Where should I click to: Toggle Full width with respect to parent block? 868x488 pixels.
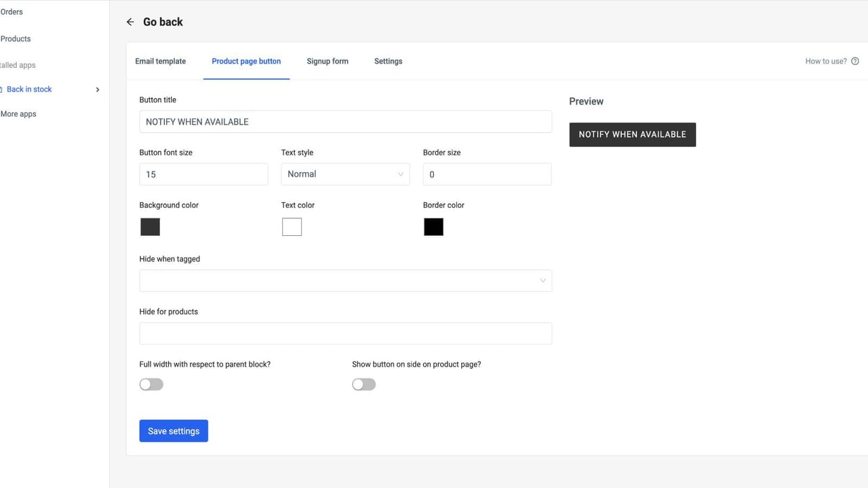pos(151,384)
